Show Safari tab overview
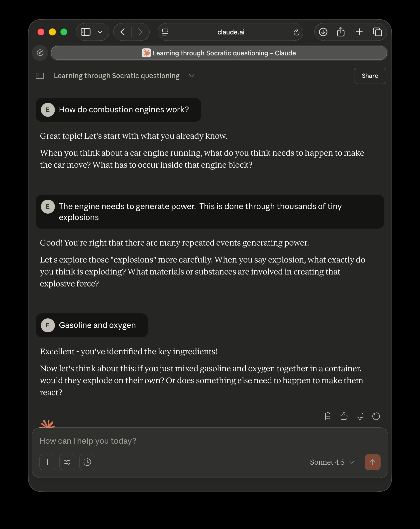 point(377,32)
